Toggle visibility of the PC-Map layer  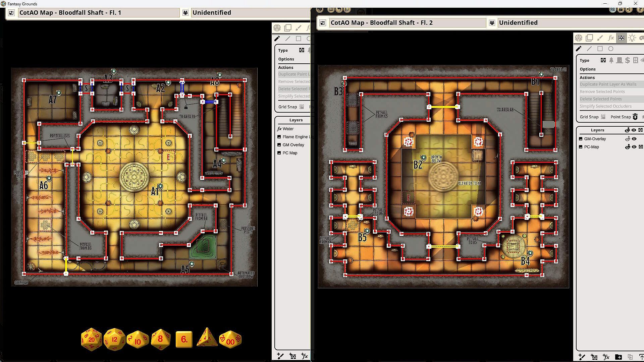pyautogui.click(x=634, y=147)
